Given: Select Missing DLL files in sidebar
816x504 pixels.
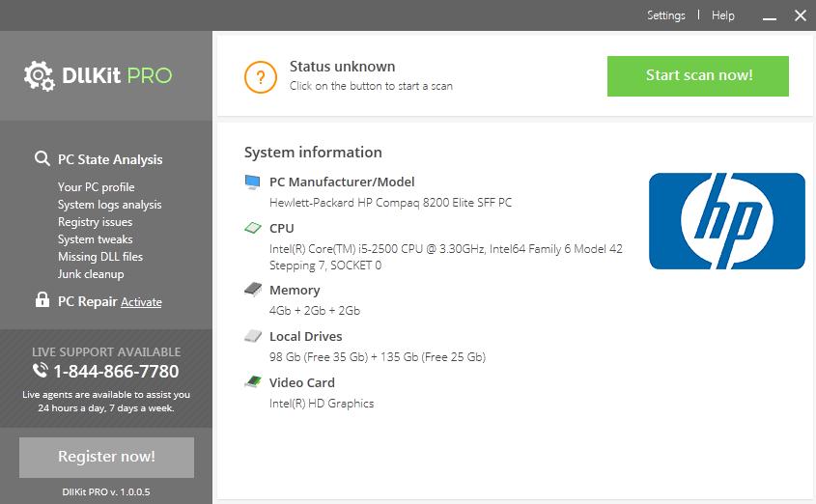Looking at the screenshot, I should [99, 257].
